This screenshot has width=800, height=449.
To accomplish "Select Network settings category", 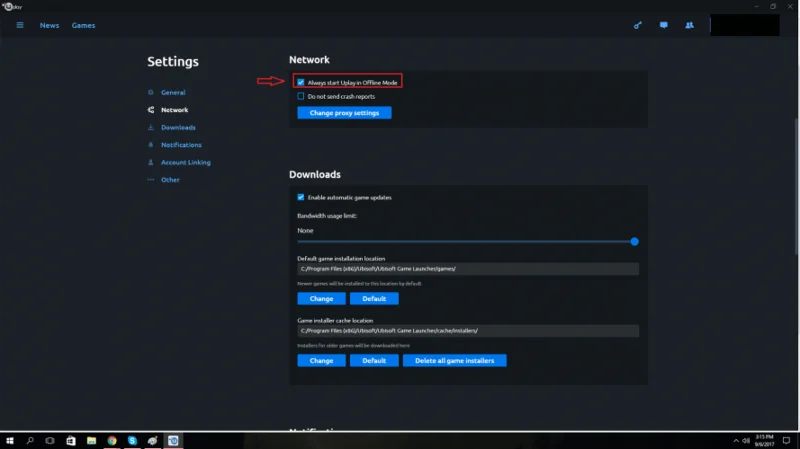I will click(174, 110).
